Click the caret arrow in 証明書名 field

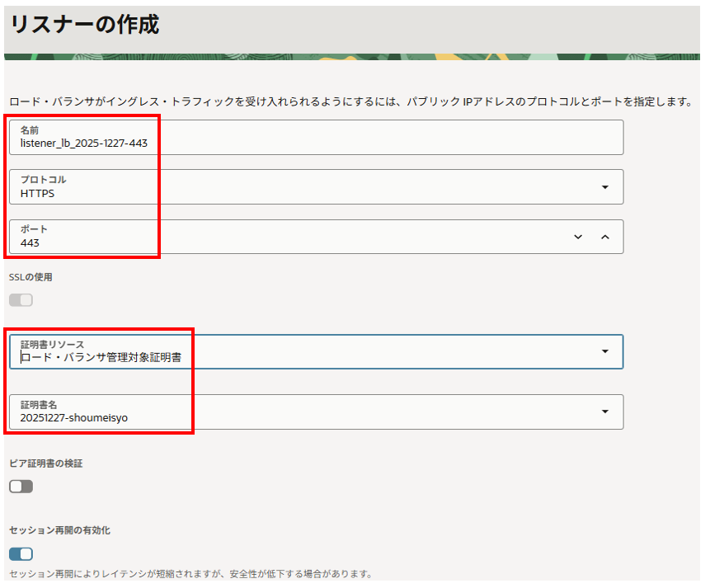pyautogui.click(x=604, y=412)
